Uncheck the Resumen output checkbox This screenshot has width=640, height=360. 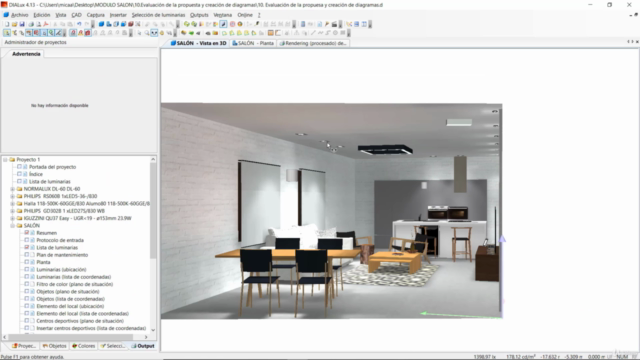[27, 233]
